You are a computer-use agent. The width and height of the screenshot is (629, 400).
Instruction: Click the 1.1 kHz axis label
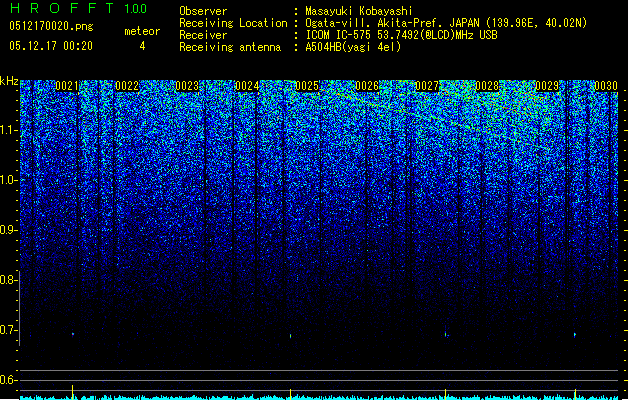click(x=9, y=130)
